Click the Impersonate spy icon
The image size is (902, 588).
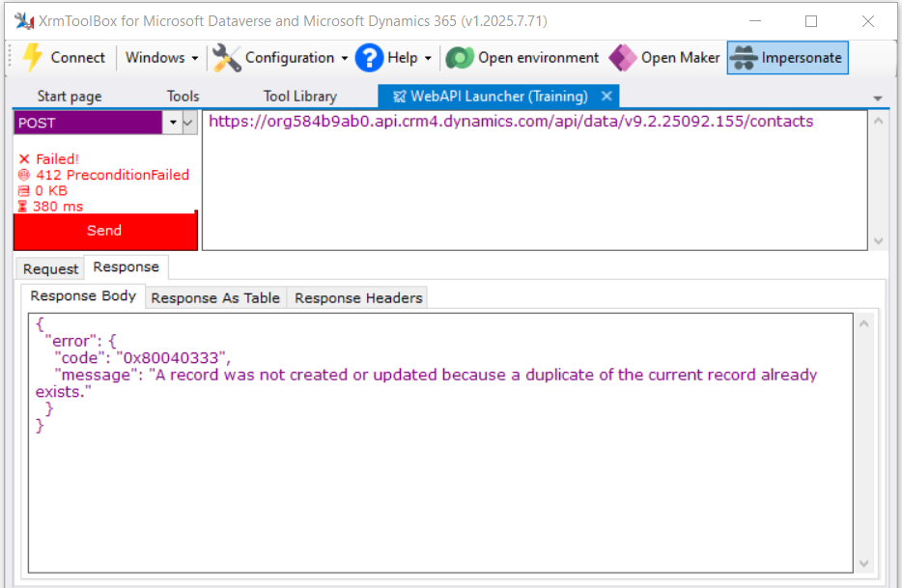click(743, 58)
